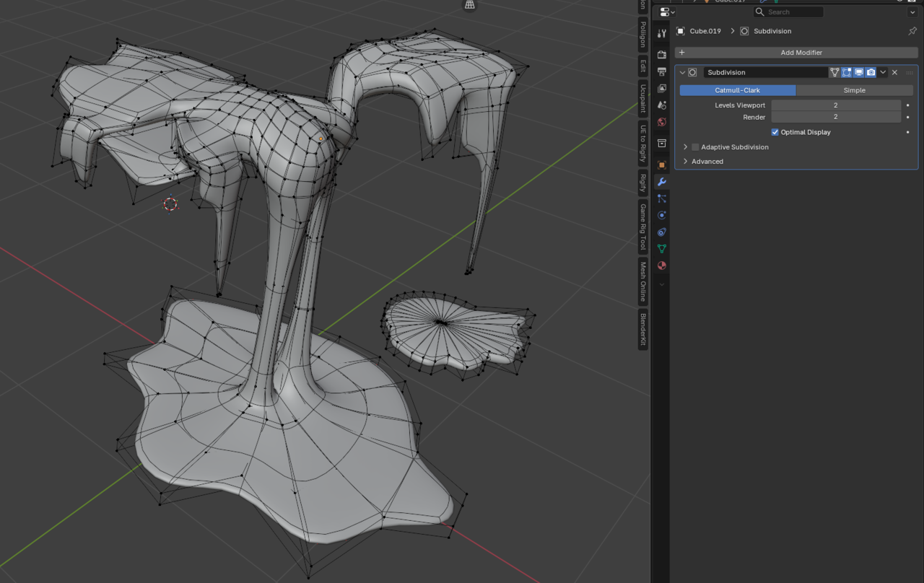Screen dimensions: 924x583
Task: Open the Output properties tab
Action: click(661, 71)
